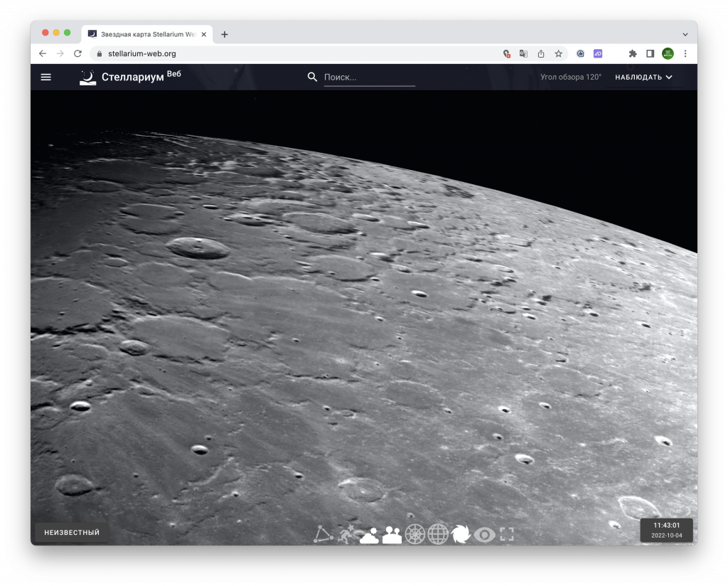Toggle landscape visibility icon

click(392, 534)
